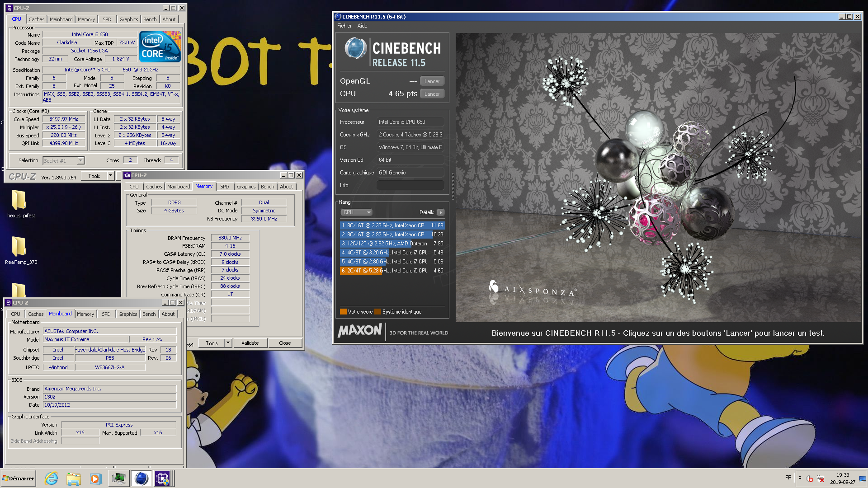Click the Maximus III Extreme model field
Screen dimensions: 868x488
pos(85,339)
